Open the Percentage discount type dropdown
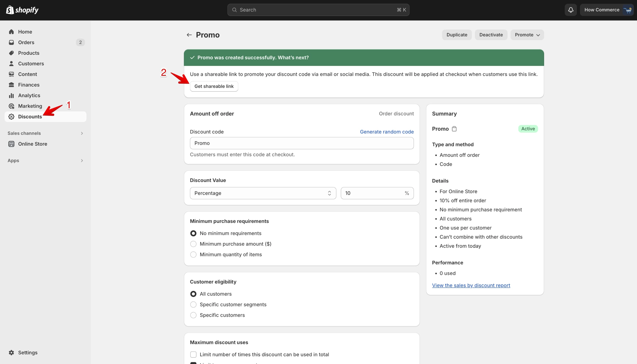Viewport: 637px width, 364px height. click(x=263, y=193)
